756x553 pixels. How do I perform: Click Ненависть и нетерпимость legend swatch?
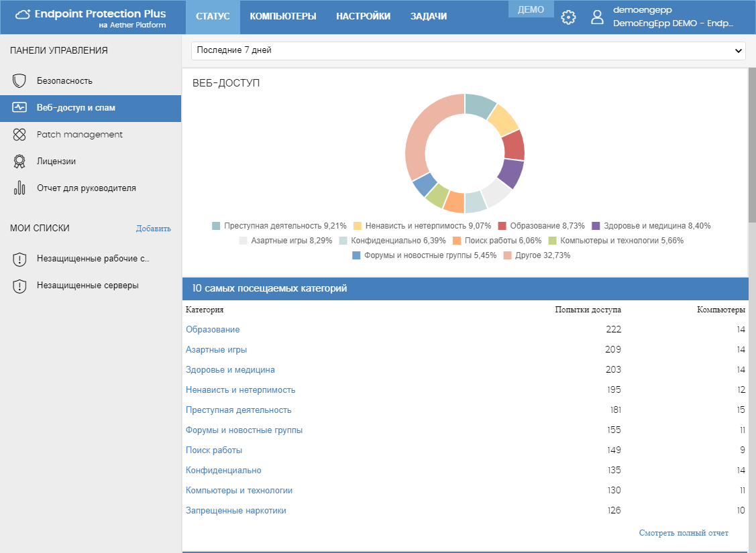[358, 226]
